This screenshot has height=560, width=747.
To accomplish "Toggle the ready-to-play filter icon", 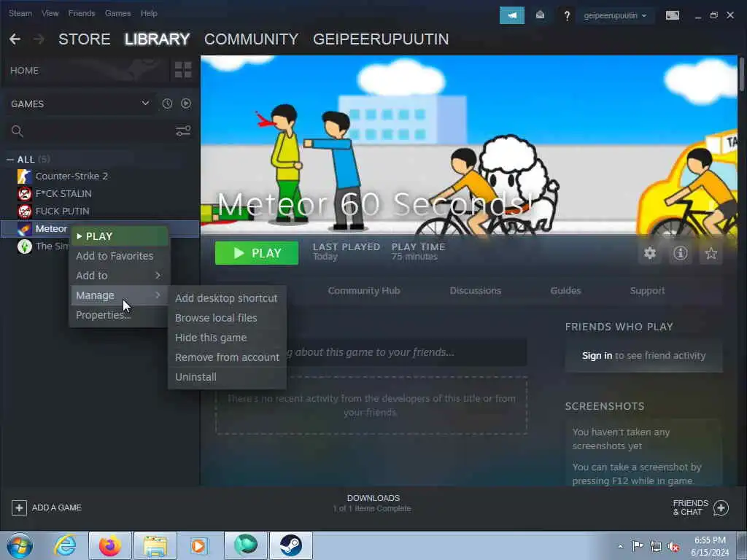I will point(186,104).
